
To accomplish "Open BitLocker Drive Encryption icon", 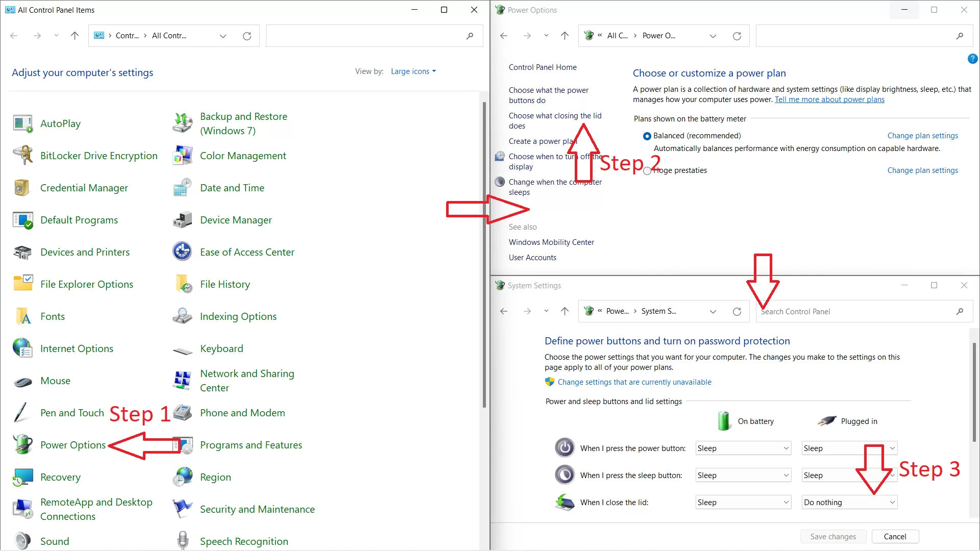I will coord(23,156).
